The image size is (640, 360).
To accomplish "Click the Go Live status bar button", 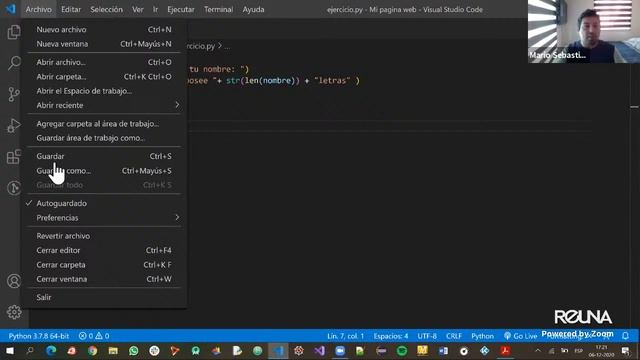I will point(520,336).
